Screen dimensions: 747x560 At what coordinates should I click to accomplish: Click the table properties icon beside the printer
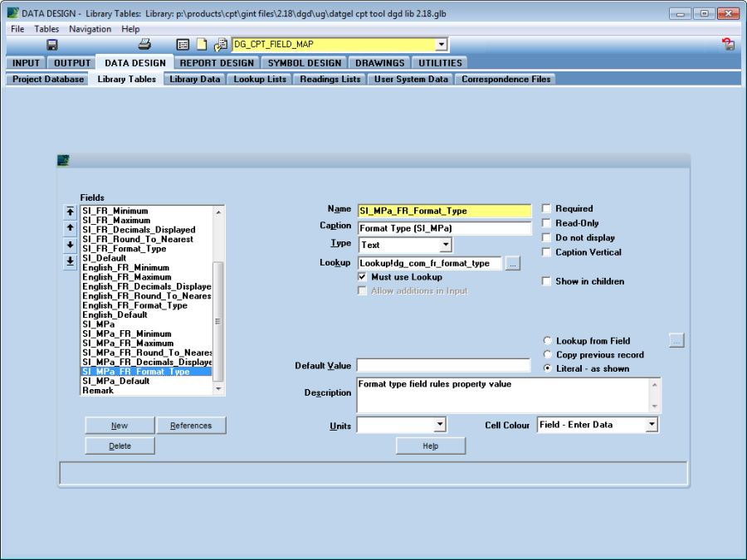coord(183,45)
